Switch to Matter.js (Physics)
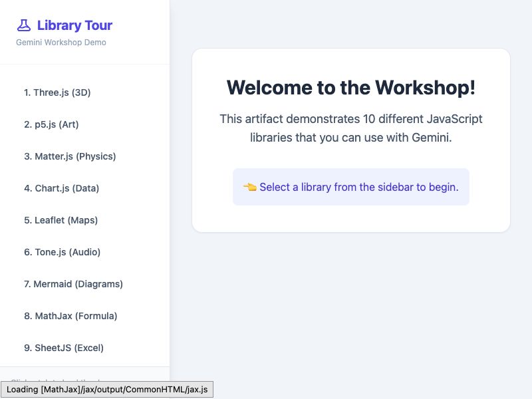The width and height of the screenshot is (532, 399). (x=70, y=156)
